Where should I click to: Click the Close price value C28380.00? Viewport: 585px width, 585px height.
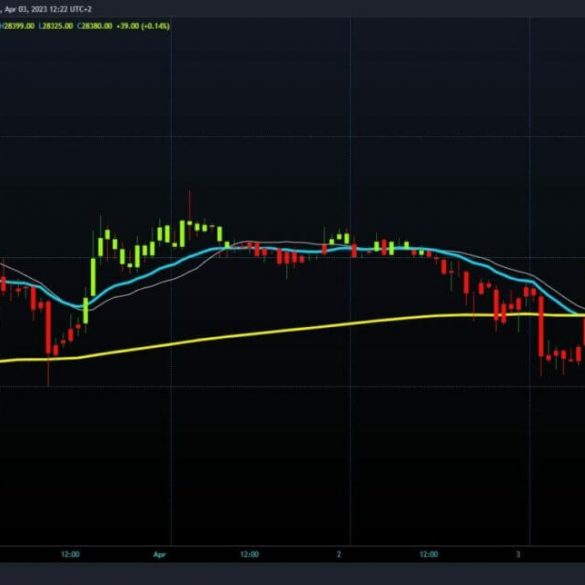click(x=95, y=26)
